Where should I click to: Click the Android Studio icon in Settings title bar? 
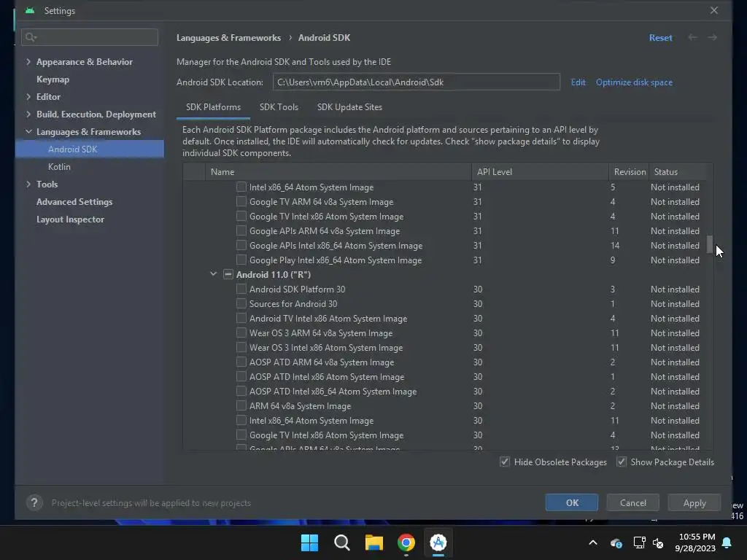point(30,10)
